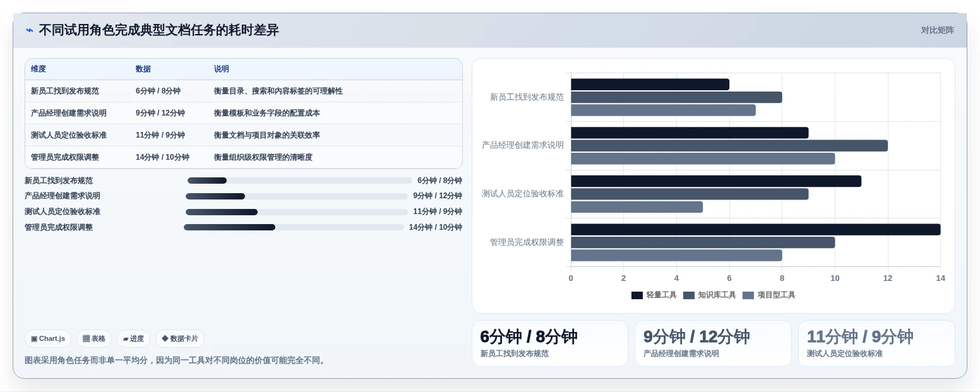The image size is (980, 392).
Task: Click the 项目型工具 bar for 测试人员定位验收标准
Action: tap(636, 207)
